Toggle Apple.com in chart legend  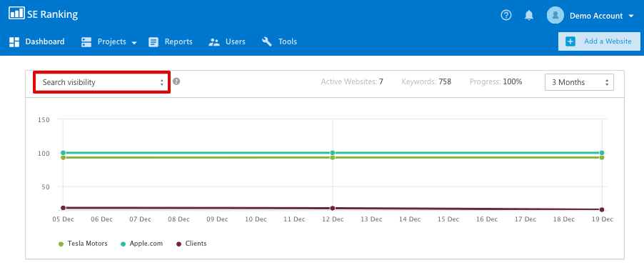click(141, 244)
